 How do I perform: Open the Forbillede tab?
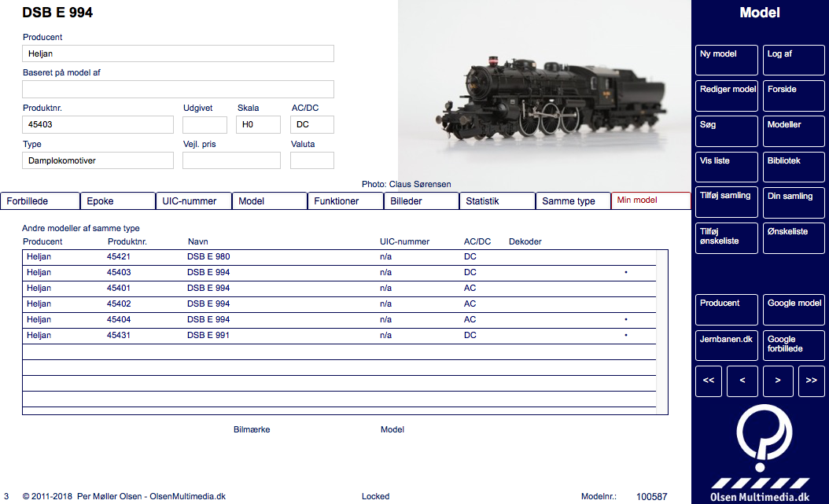coord(40,201)
